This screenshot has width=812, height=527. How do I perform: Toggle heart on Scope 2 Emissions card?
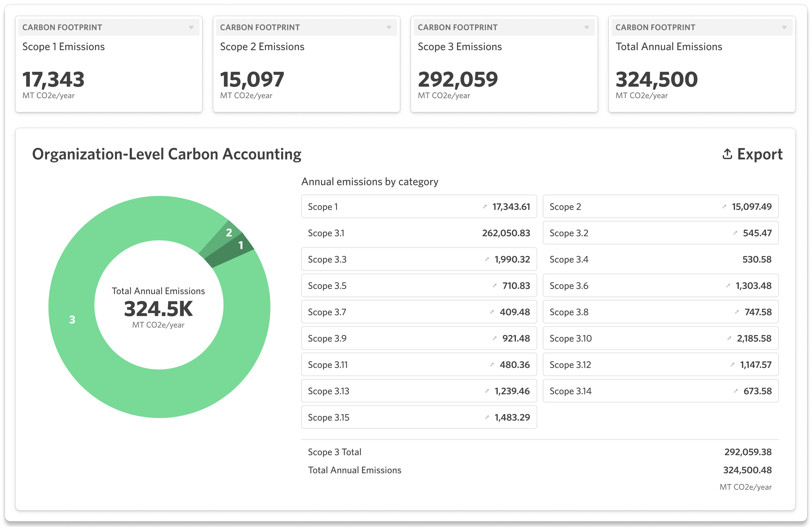coord(389,27)
